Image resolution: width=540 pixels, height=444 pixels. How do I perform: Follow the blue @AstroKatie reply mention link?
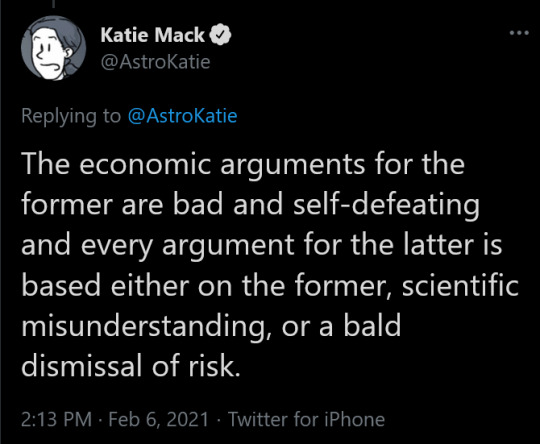coord(182,116)
